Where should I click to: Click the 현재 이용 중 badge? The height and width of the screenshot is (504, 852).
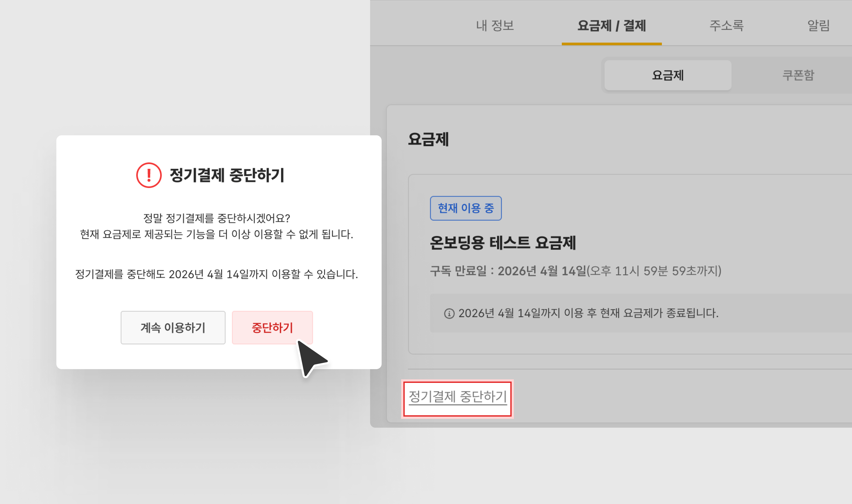point(465,208)
